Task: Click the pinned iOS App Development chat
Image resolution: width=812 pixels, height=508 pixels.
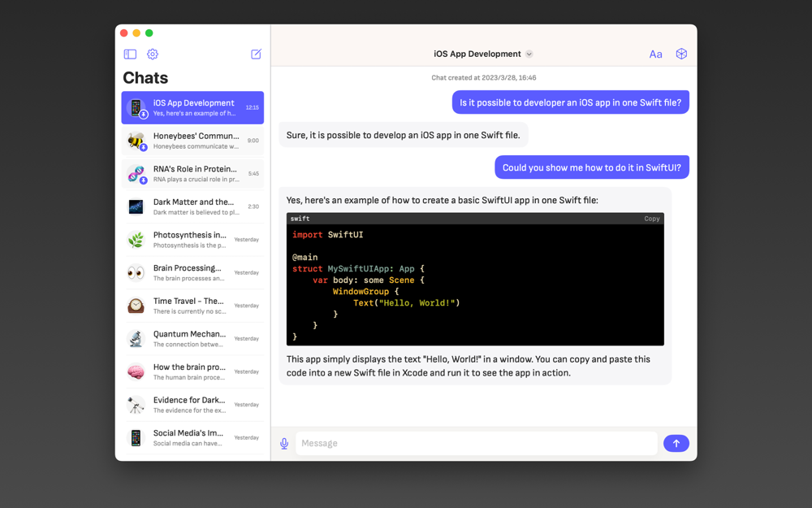Action: (192, 108)
